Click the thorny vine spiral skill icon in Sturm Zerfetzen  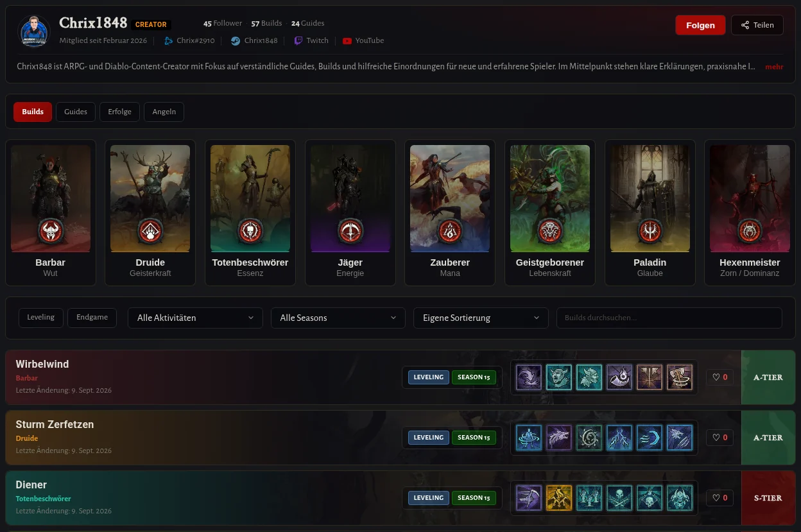(589, 438)
